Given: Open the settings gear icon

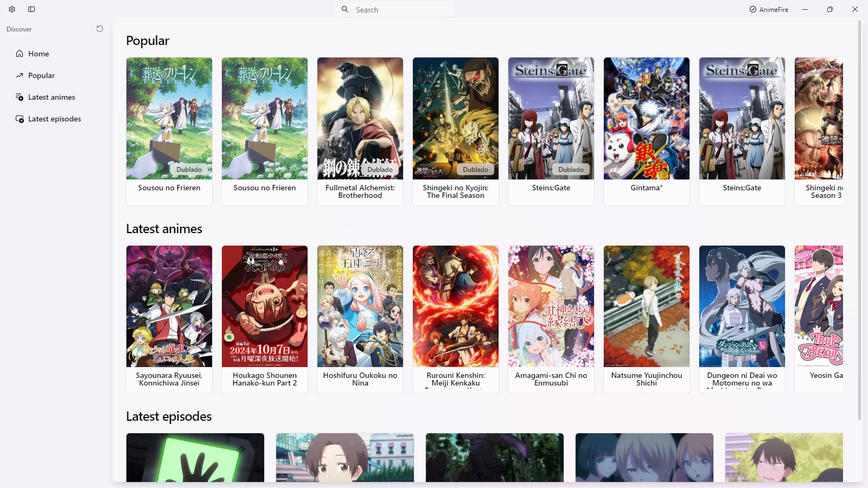Looking at the screenshot, I should tap(12, 9).
